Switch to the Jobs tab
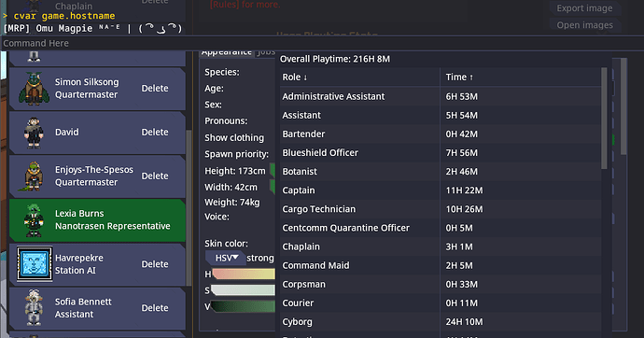The height and width of the screenshot is (338, 644). 266,52
